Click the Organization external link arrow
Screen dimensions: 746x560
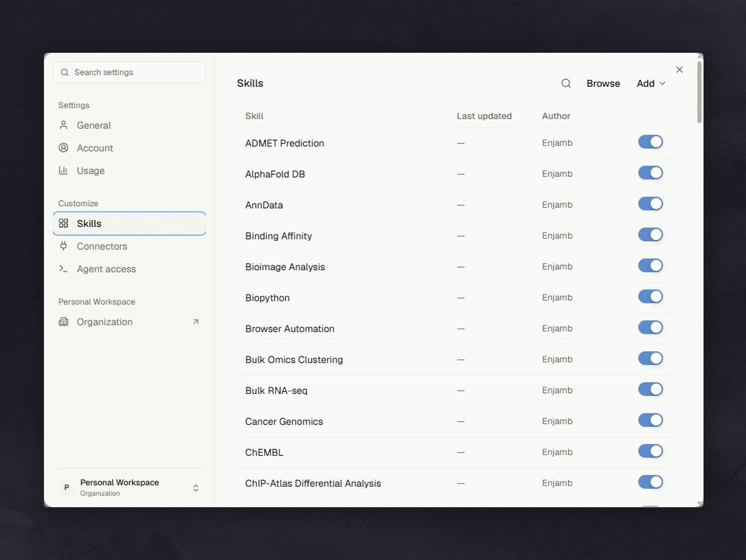pos(196,322)
